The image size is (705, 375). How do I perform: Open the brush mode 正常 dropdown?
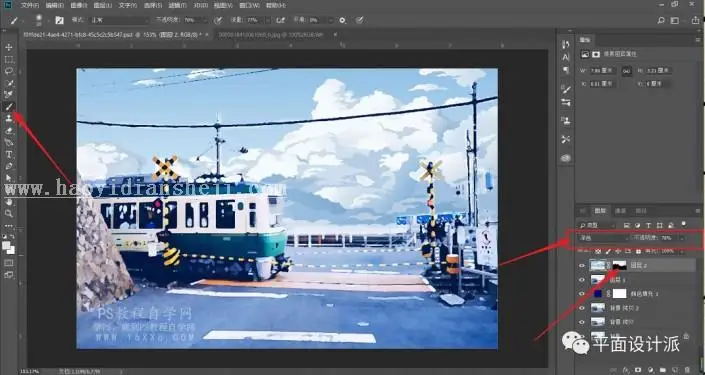pyautogui.click(x=119, y=20)
